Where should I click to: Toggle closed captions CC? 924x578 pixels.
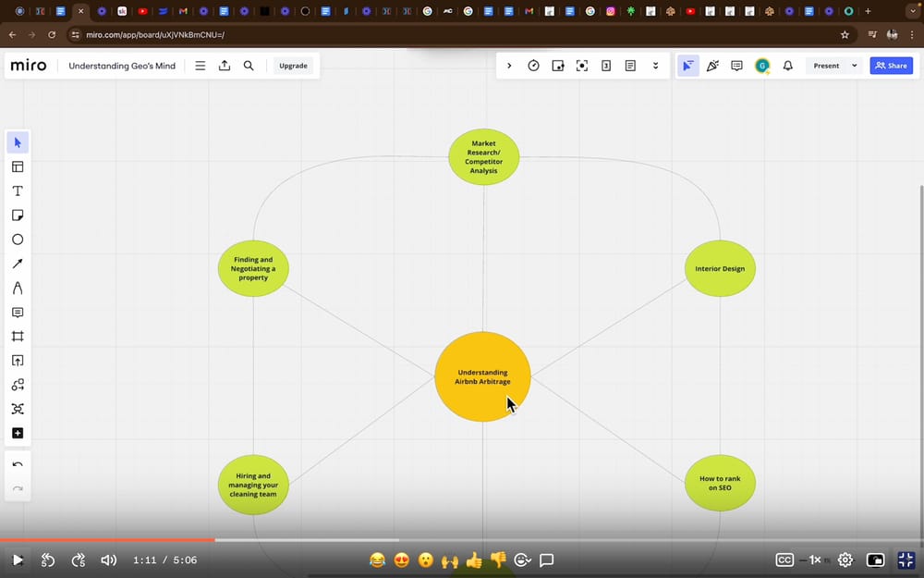pyautogui.click(x=784, y=560)
